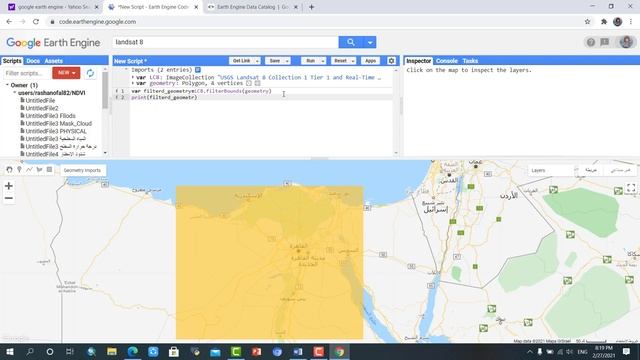
Task: Open the browser extensions puzzle icon
Action: [604, 22]
